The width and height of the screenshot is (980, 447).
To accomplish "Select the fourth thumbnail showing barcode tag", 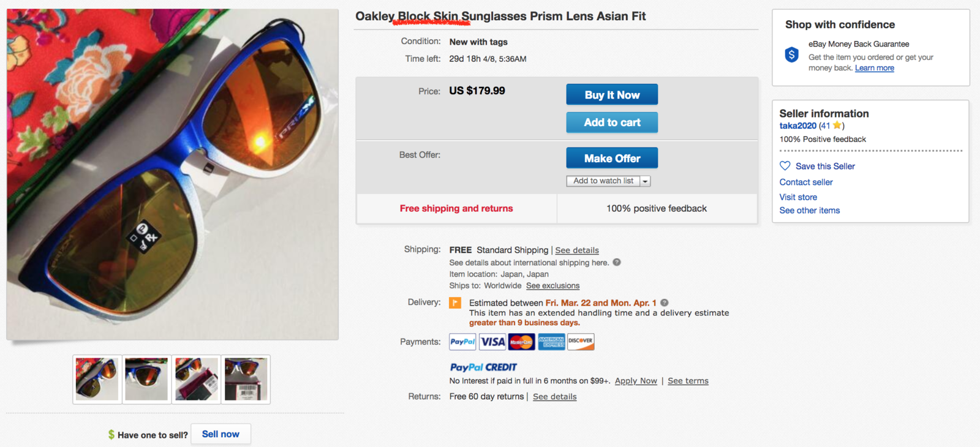I will [246, 380].
